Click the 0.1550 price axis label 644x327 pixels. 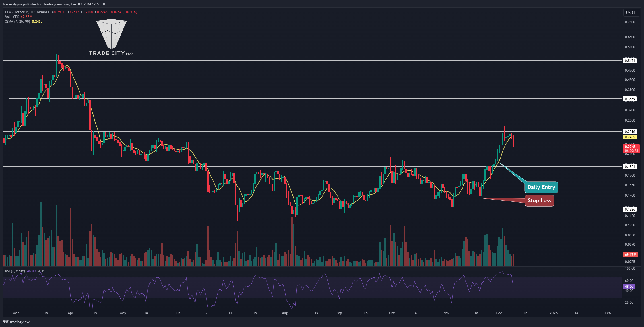tap(630, 185)
